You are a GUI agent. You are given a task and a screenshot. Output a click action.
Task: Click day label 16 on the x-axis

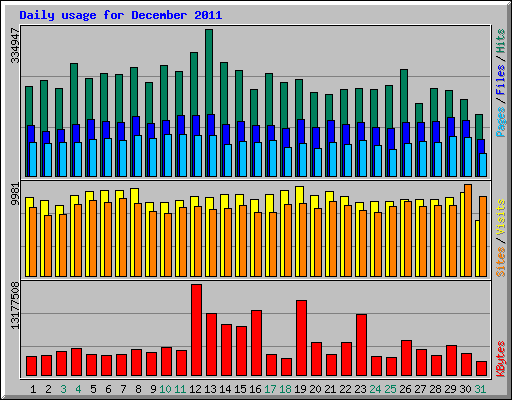click(x=255, y=389)
